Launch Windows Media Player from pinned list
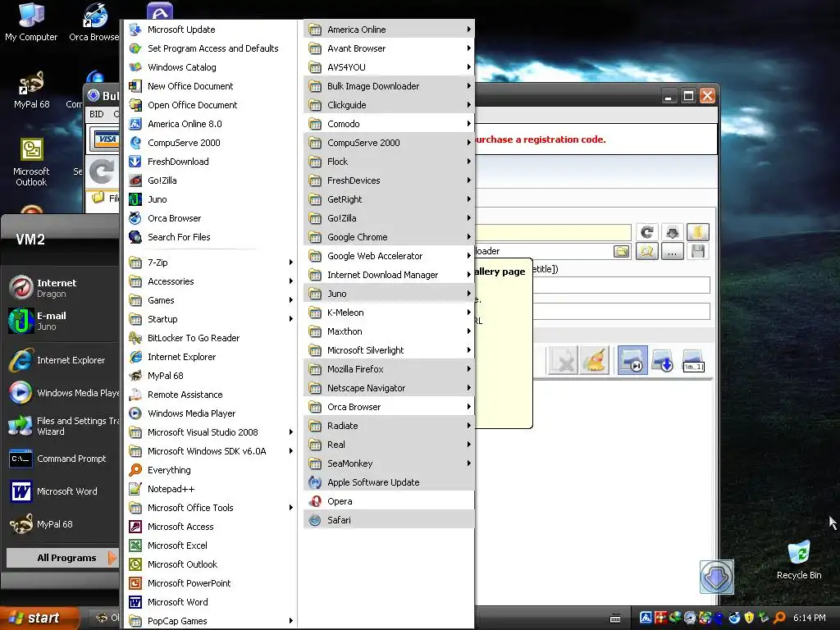This screenshot has width=840, height=630. [62, 393]
